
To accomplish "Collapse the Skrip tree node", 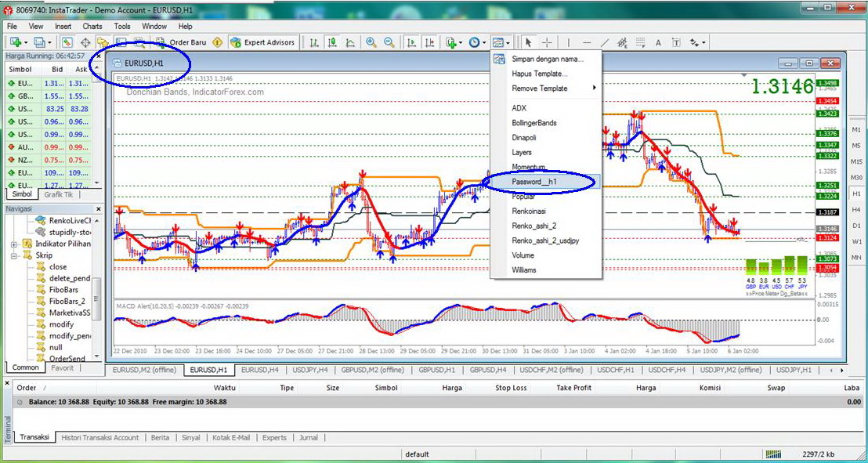I will pyautogui.click(x=14, y=255).
